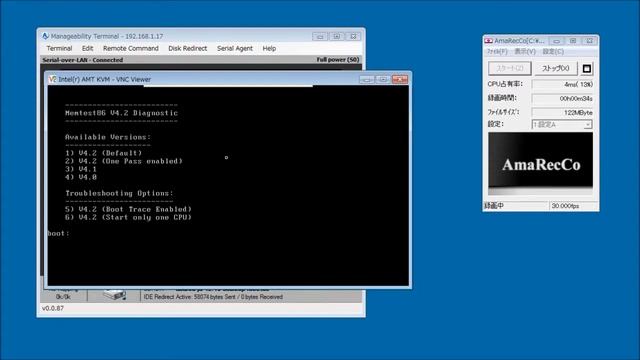
Task: Click '2) V4.2 (One Pass enabled)' text
Action: 124,161
